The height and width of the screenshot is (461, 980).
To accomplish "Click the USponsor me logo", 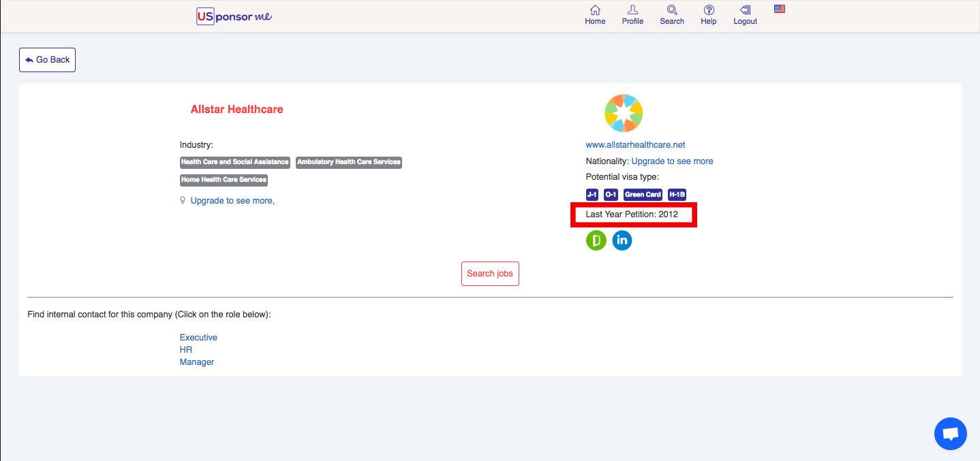I will coord(234,16).
